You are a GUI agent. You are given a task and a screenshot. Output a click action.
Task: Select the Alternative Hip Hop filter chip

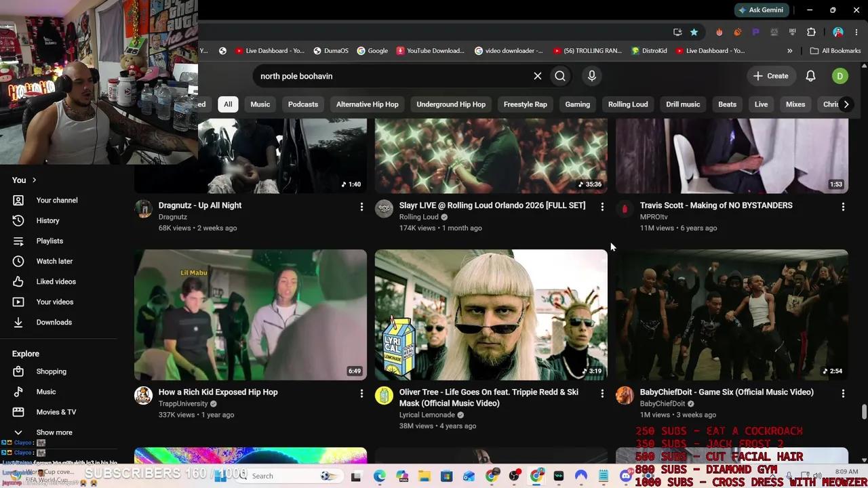pyautogui.click(x=368, y=104)
